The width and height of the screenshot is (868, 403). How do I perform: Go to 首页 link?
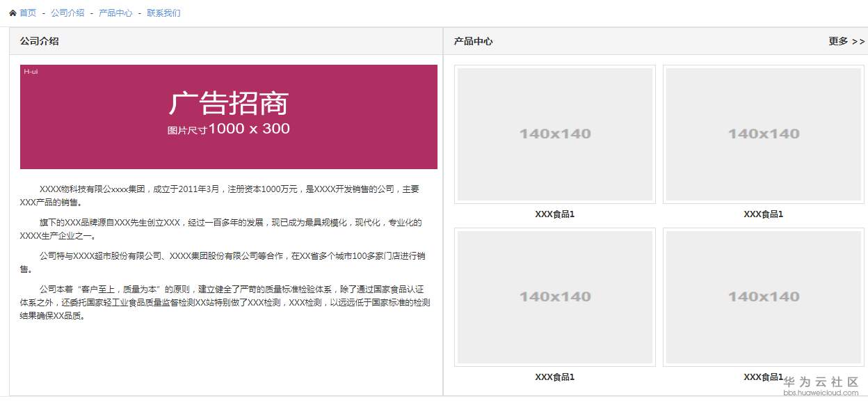coord(28,13)
